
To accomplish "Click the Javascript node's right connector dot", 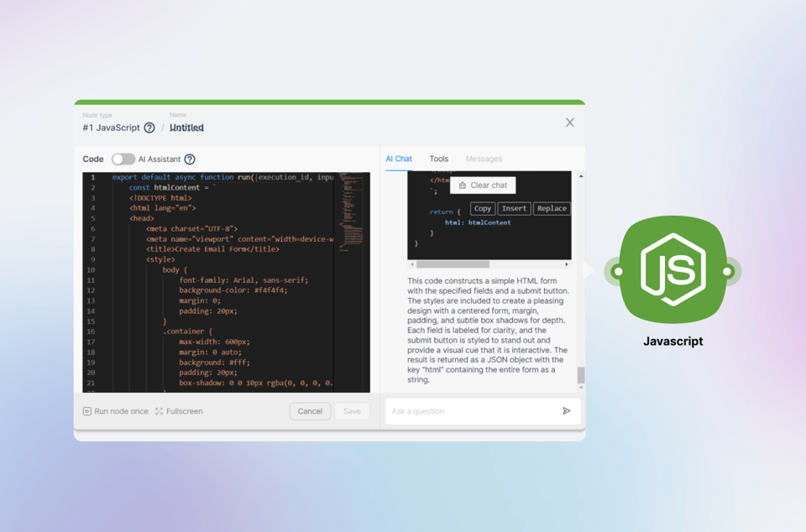I will [x=727, y=272].
